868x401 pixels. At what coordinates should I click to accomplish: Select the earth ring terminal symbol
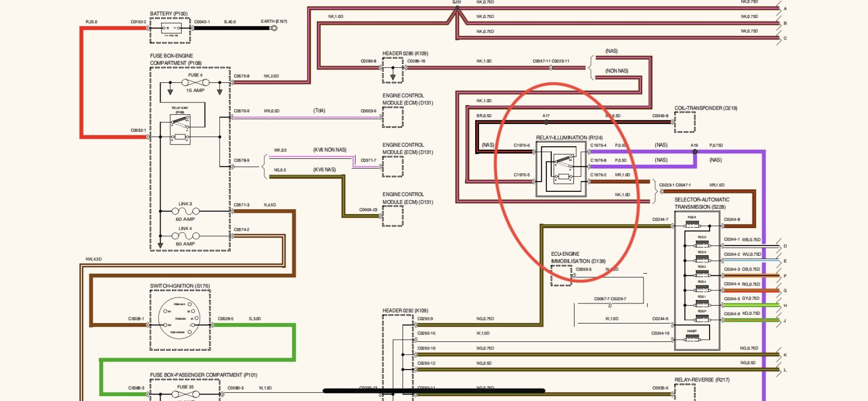click(274, 28)
